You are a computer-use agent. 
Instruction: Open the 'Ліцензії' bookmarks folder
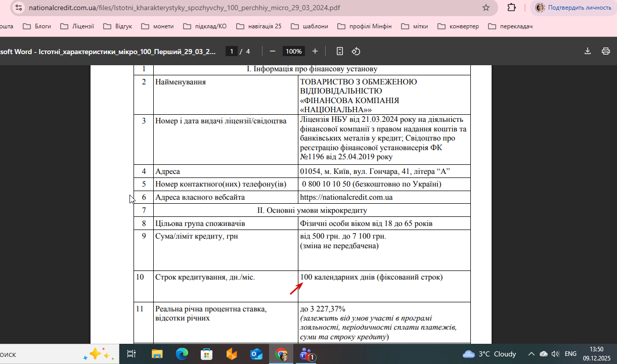[x=77, y=26]
